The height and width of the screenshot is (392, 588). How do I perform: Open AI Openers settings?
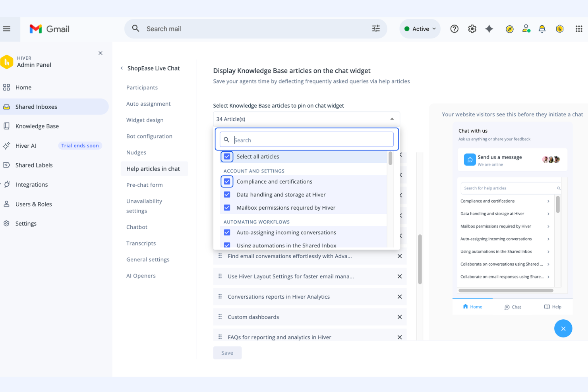pyautogui.click(x=141, y=276)
